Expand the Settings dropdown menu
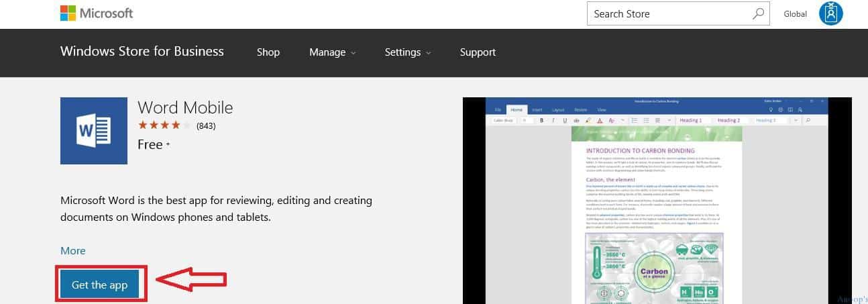Image resolution: width=868 pixels, height=304 pixels. point(407,52)
